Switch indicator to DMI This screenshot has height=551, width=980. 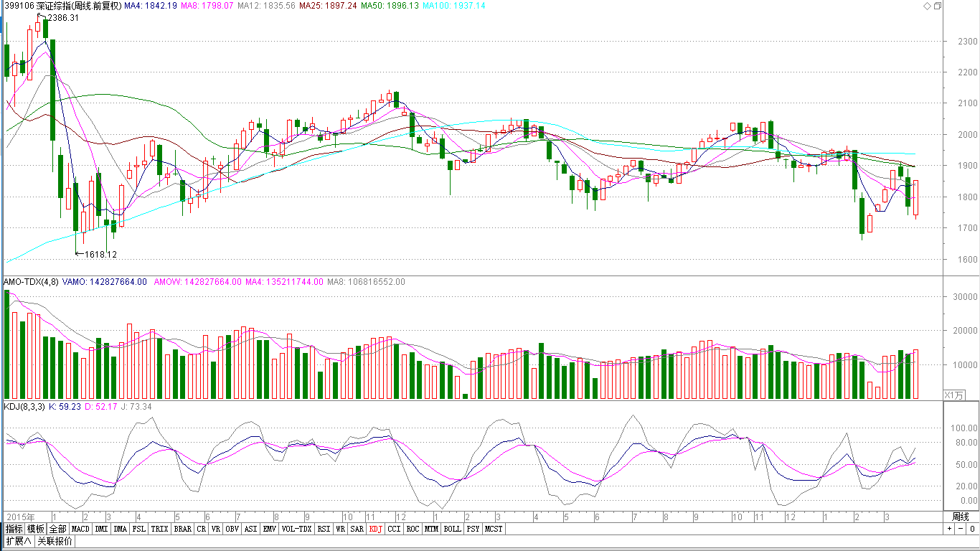pos(101,529)
